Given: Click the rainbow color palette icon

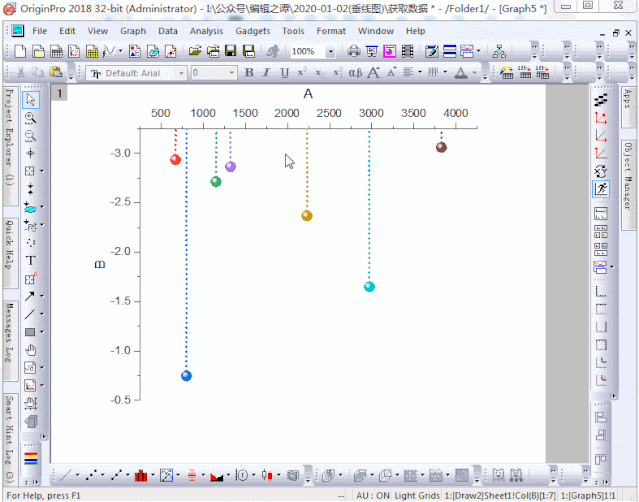Looking at the screenshot, I should (30, 459).
